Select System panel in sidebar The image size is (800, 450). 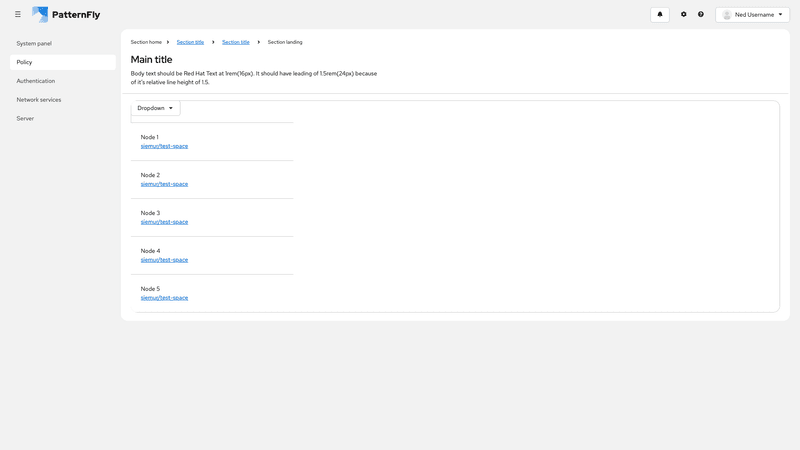pyautogui.click(x=34, y=44)
